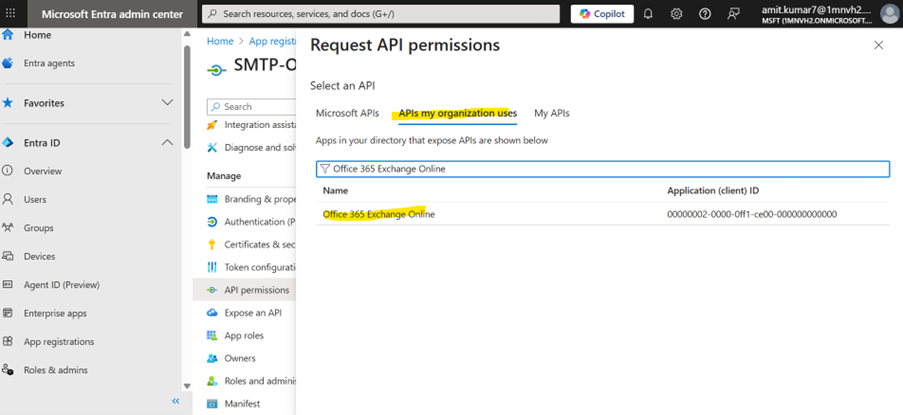
Task: Open App roles menu item
Action: pos(244,336)
